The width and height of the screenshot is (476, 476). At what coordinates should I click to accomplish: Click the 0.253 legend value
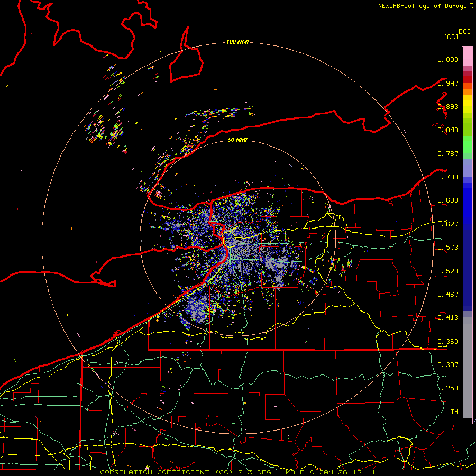pos(448,388)
